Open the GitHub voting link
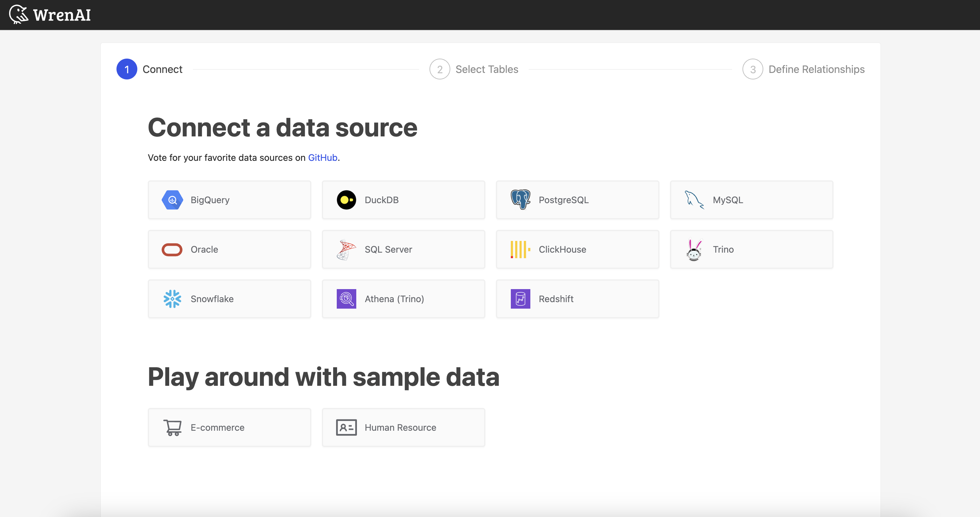Screen dimensions: 980x517 (323, 158)
